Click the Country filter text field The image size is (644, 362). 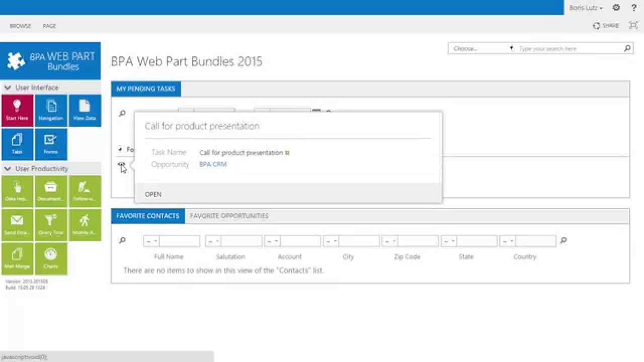click(x=536, y=241)
